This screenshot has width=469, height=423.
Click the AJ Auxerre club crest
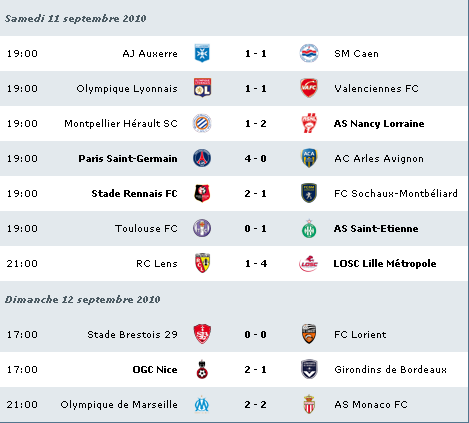coord(202,53)
